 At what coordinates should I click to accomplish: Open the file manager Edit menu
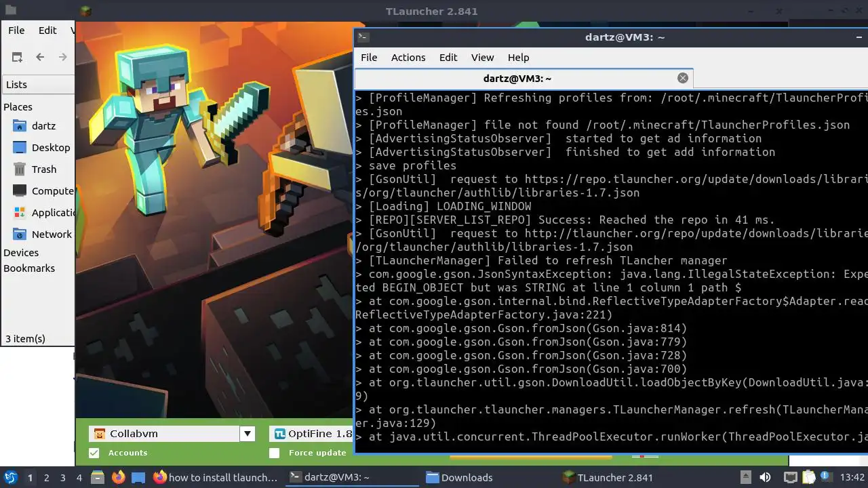point(47,30)
